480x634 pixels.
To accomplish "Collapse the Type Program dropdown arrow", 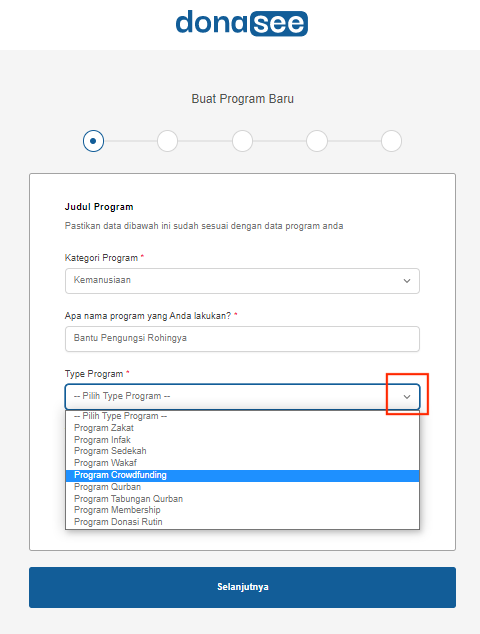I will click(407, 397).
